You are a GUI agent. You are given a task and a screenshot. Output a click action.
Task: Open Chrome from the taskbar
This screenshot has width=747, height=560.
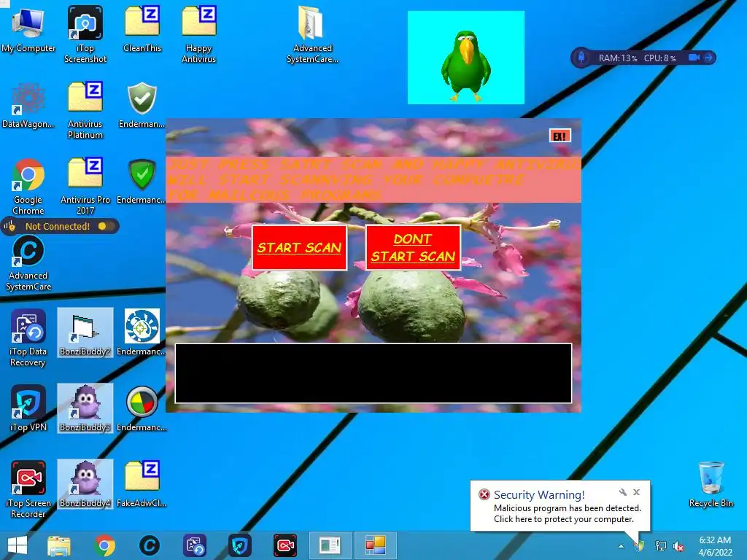pyautogui.click(x=104, y=545)
